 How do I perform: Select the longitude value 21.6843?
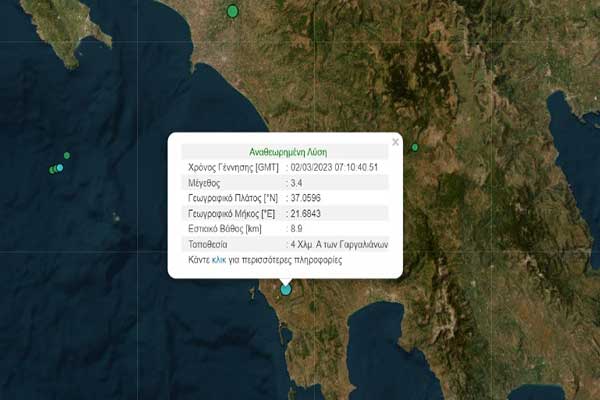click(306, 214)
